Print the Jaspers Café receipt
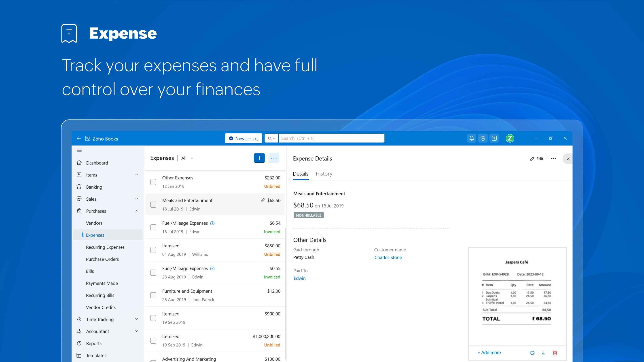This screenshot has height=362, width=644. pyautogui.click(x=532, y=353)
